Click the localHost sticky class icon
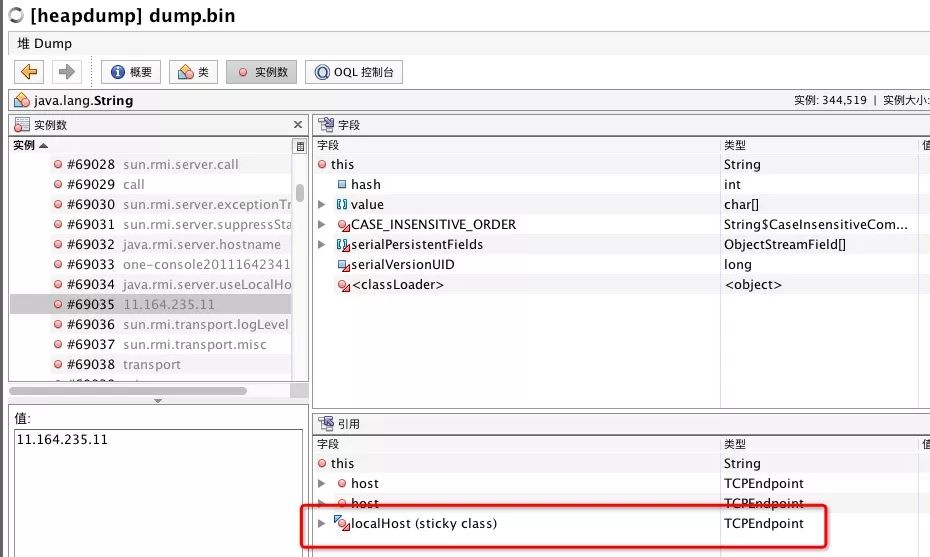Screen dimensions: 930x557 tap(342, 523)
